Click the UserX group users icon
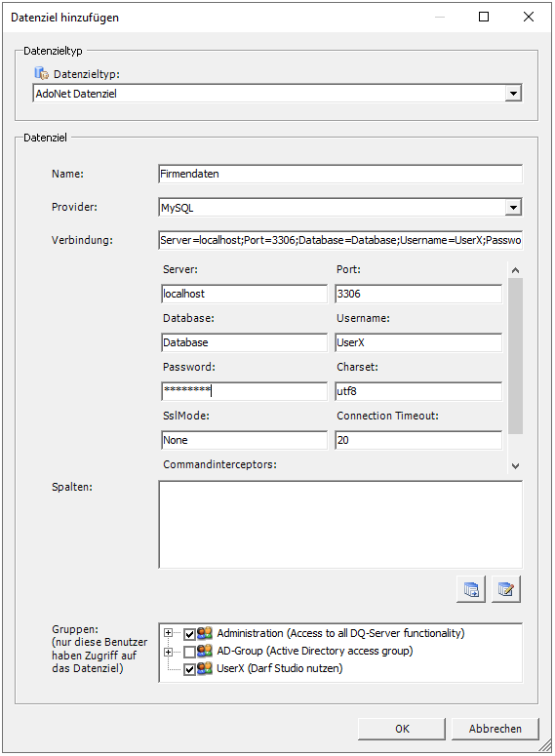 [x=205, y=669]
